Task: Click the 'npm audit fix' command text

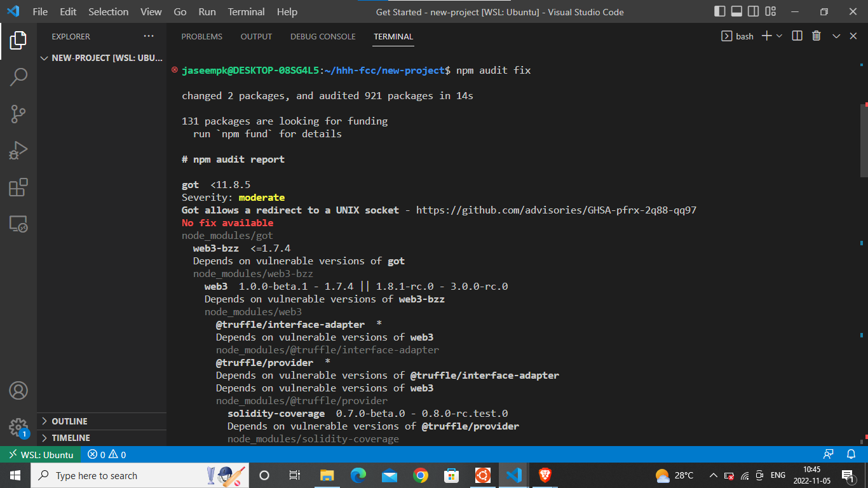Action: tap(494, 70)
